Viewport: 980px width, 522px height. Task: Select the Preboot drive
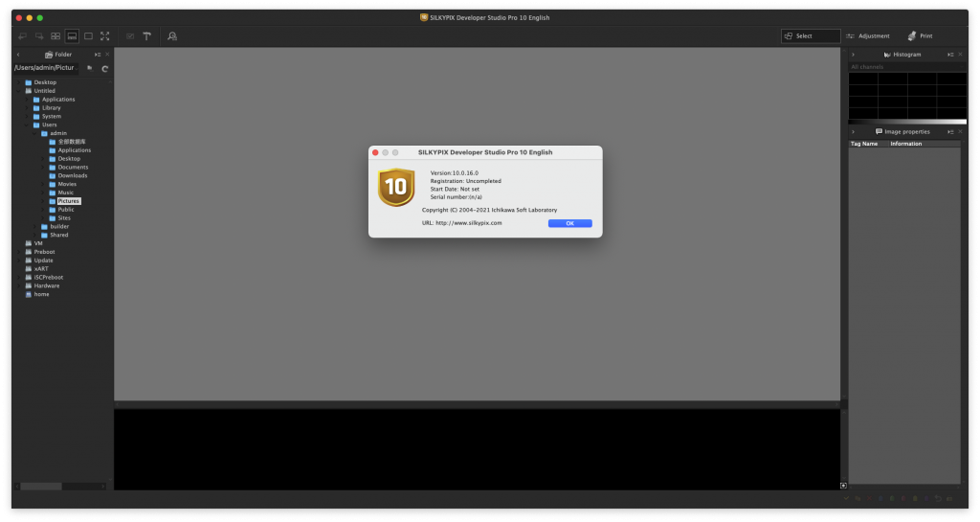pos(44,252)
